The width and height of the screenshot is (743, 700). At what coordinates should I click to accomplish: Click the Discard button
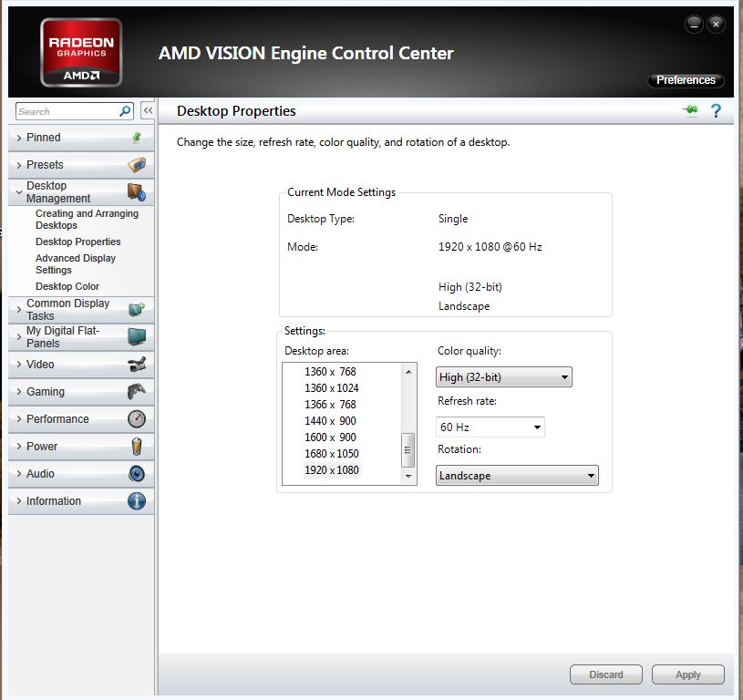[606, 674]
